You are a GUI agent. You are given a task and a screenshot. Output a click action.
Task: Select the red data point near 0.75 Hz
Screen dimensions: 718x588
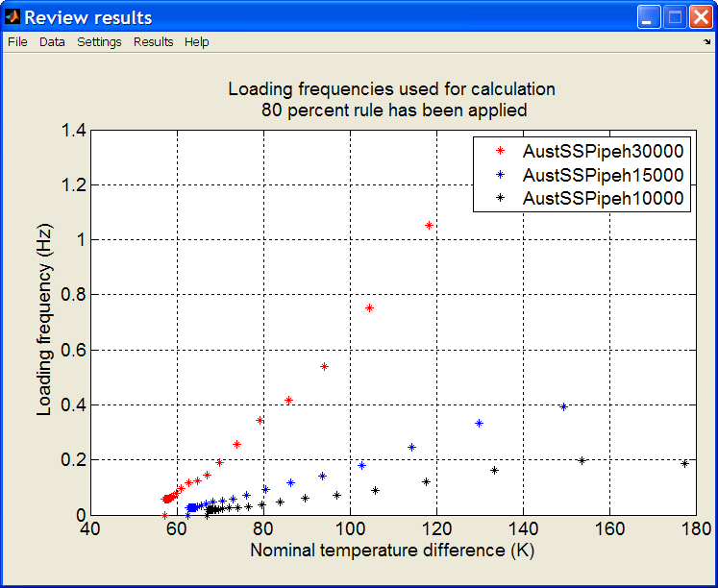point(369,308)
